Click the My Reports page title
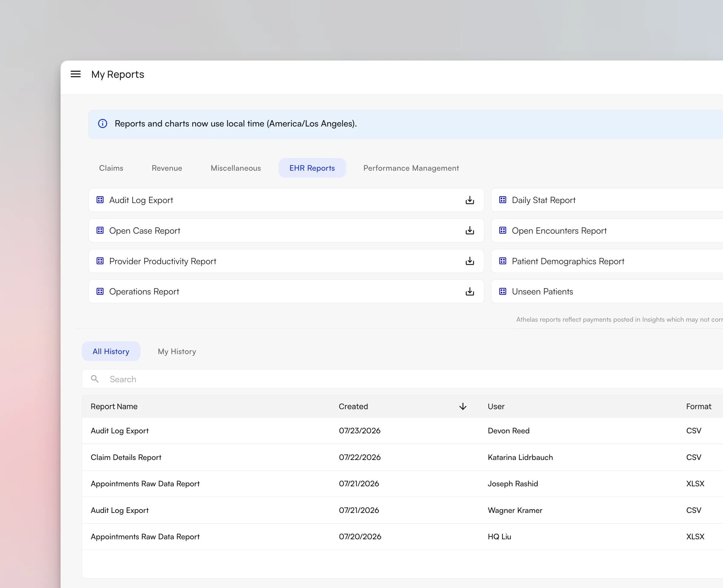Screen dimensions: 723x588 point(117,74)
